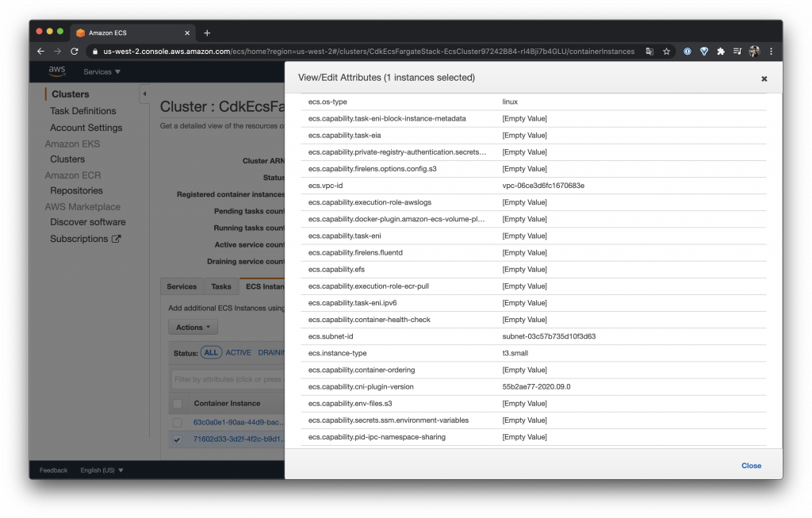Click the ecs.capability.efs attribute name

[336, 270]
